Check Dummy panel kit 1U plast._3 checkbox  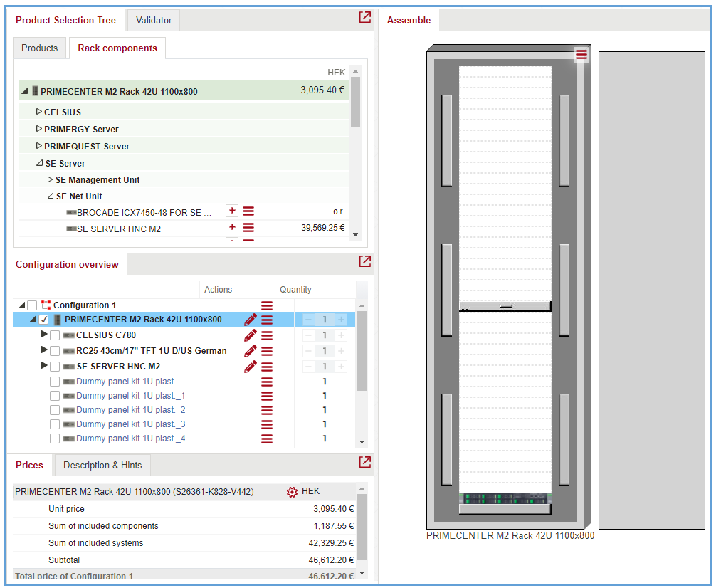pyautogui.click(x=55, y=424)
